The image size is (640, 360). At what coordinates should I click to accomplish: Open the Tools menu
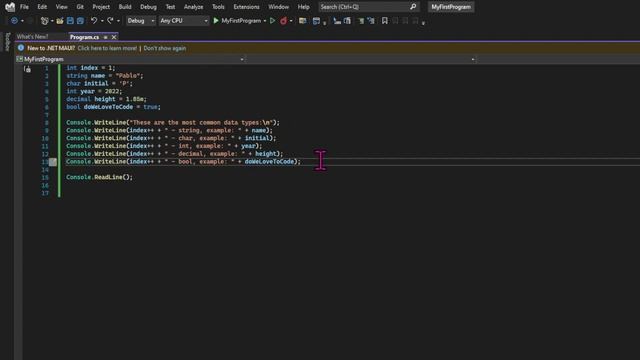pyautogui.click(x=218, y=7)
